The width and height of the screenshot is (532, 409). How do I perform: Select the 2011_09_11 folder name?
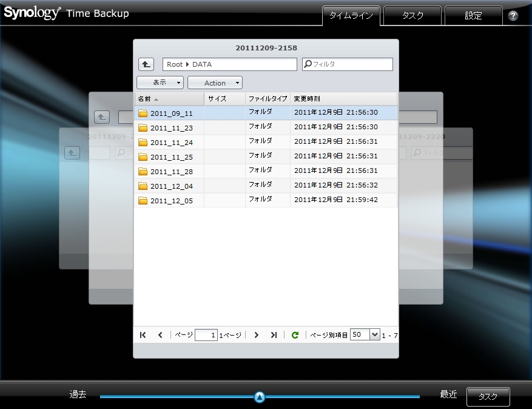pos(171,113)
